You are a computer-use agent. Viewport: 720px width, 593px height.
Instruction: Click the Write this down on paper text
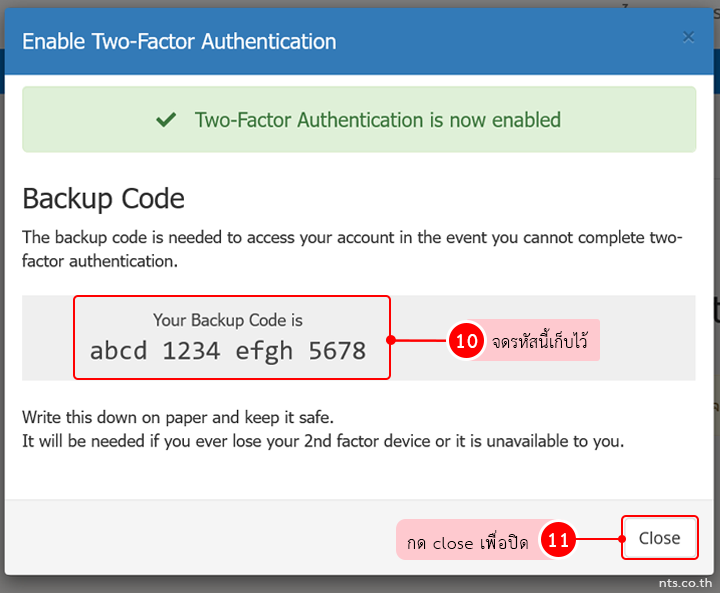point(178,418)
